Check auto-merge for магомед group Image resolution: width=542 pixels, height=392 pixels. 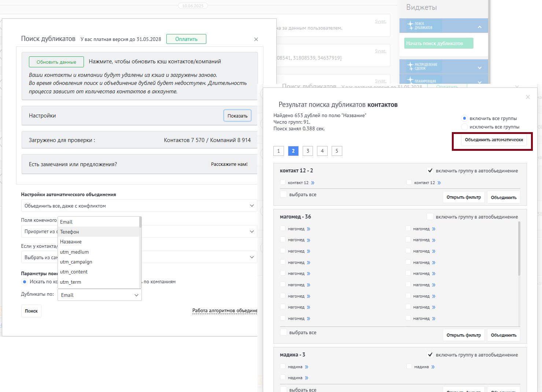pyautogui.click(x=430, y=217)
